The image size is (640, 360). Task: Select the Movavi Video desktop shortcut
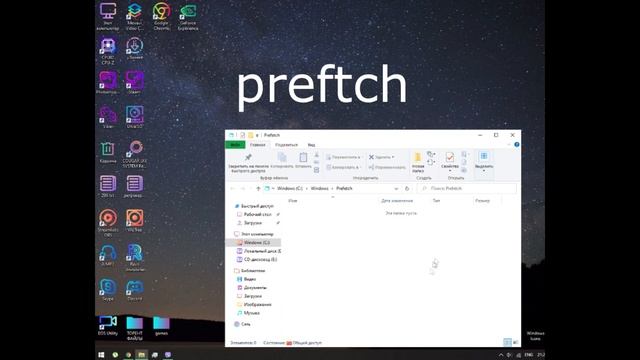tap(134, 16)
